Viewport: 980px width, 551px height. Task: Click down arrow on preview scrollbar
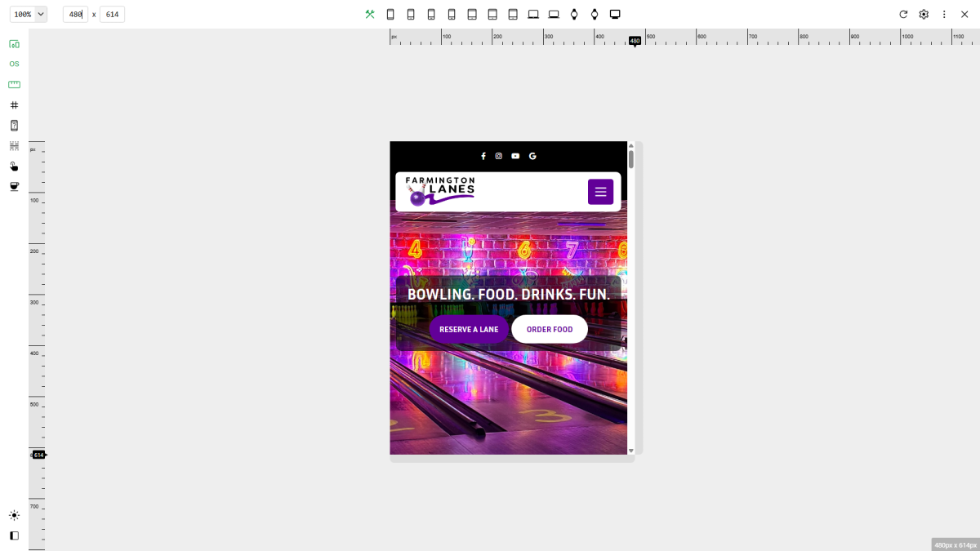coord(630,450)
